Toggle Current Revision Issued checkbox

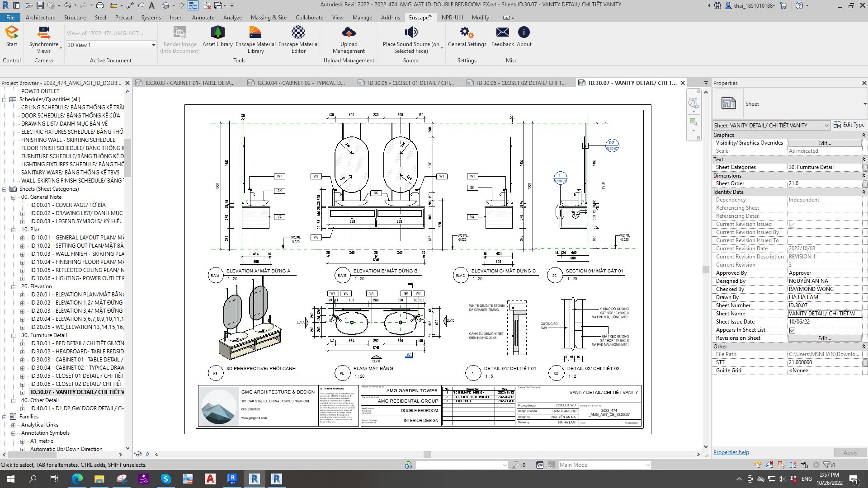[792, 225]
